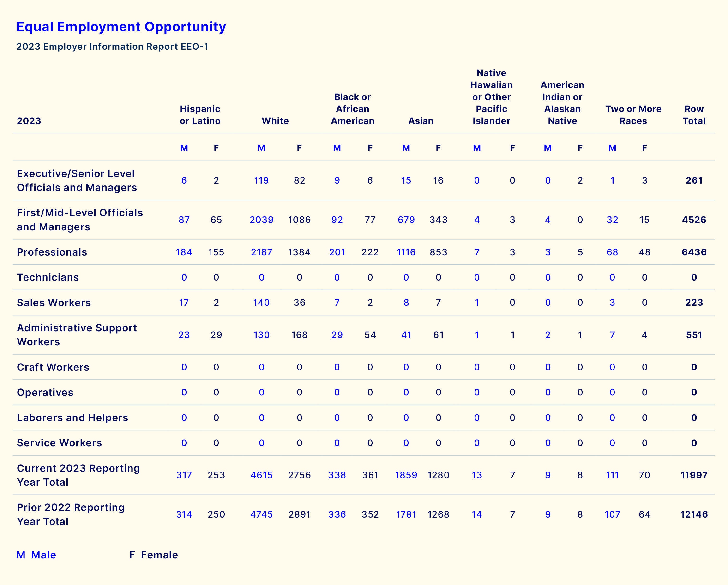Click the American Indian or Alaskan Native header
Screen dimensions: 728x585
[562, 103]
